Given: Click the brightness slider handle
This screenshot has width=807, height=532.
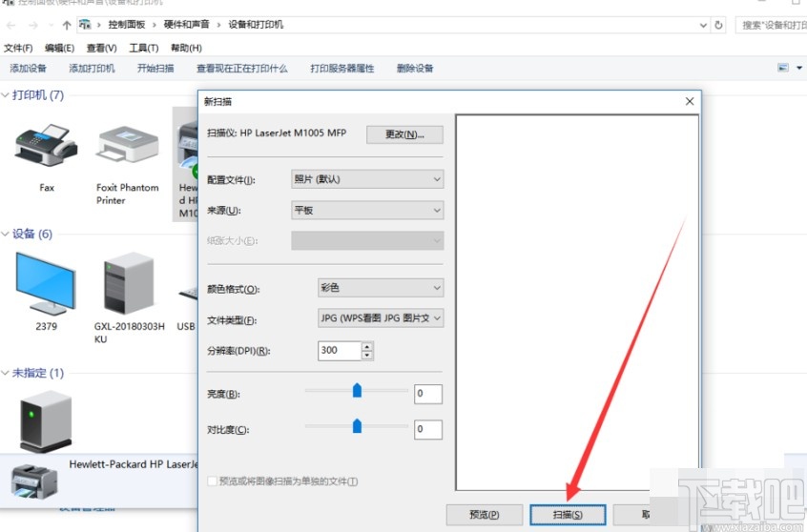Looking at the screenshot, I should coord(357,391).
